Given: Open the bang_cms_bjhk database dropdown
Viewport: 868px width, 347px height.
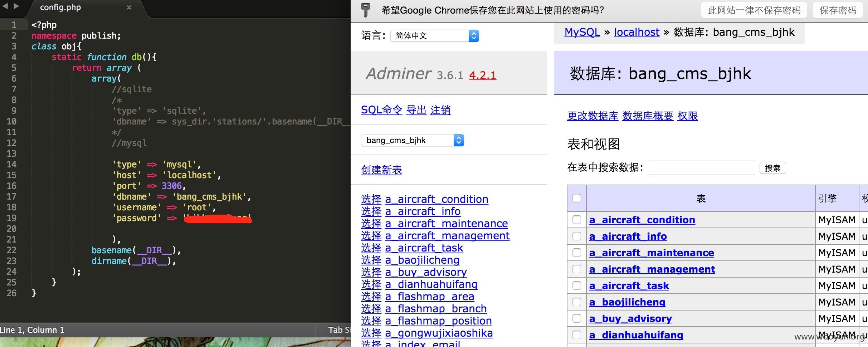Looking at the screenshot, I should [413, 140].
